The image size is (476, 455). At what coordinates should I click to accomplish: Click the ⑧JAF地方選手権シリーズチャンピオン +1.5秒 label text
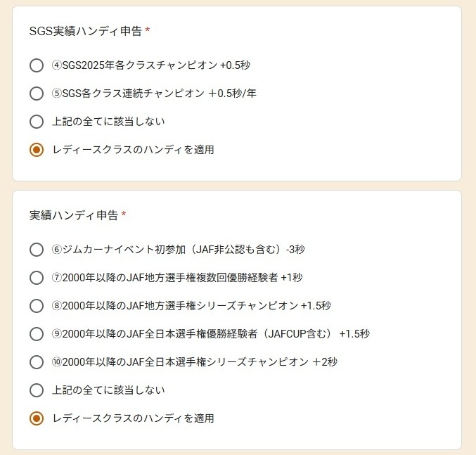point(191,306)
